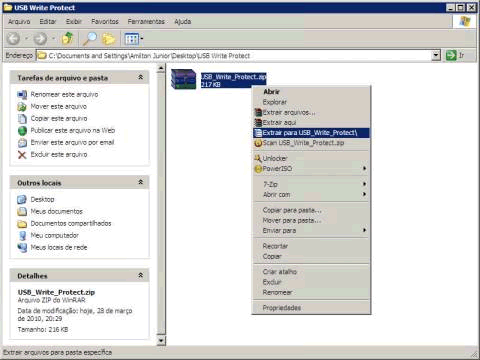Expand the PowerISO submenu arrow
Screen dimensions: 480x360
click(364, 169)
